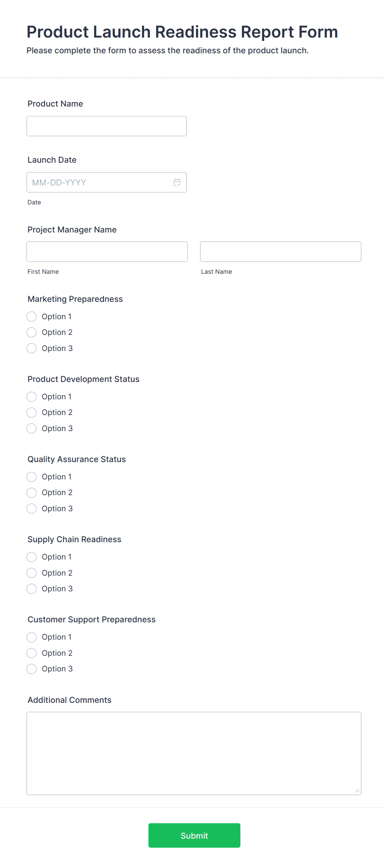Open the Launch Date calendar picker icon

click(177, 183)
